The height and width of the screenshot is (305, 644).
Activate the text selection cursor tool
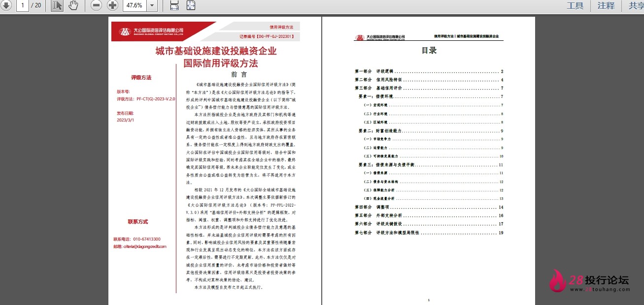(57, 6)
